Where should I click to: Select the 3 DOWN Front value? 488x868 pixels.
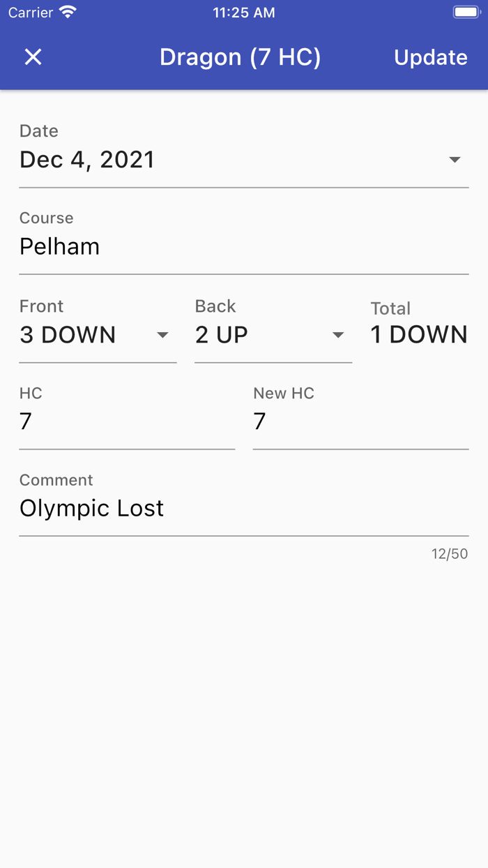click(68, 335)
